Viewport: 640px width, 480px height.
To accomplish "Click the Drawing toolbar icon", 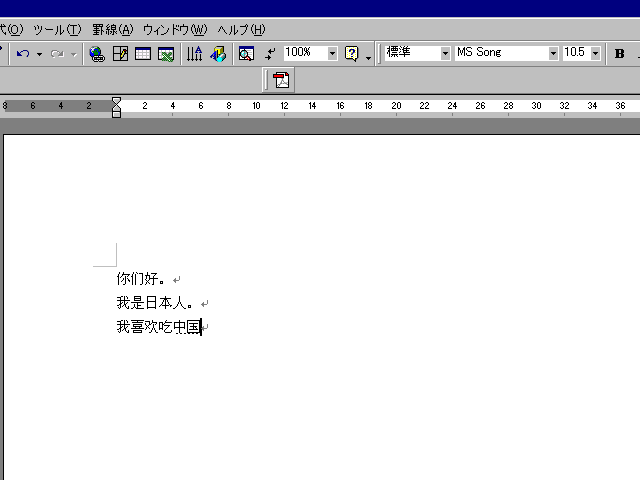I will point(218,53).
